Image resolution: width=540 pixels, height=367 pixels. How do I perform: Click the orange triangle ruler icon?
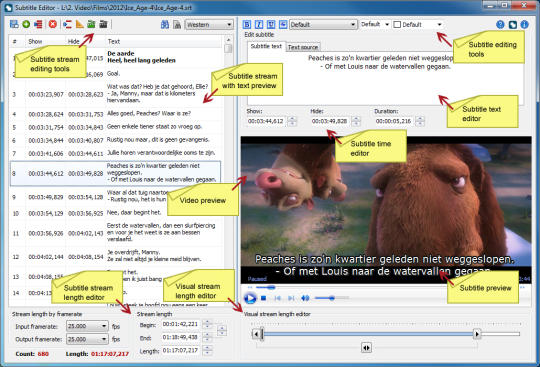(x=80, y=24)
